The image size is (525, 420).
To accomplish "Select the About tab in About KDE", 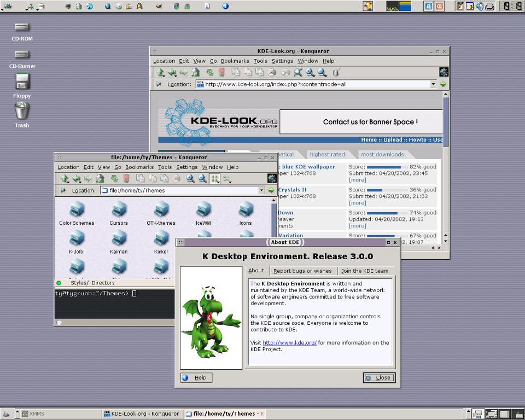I will coord(256,270).
